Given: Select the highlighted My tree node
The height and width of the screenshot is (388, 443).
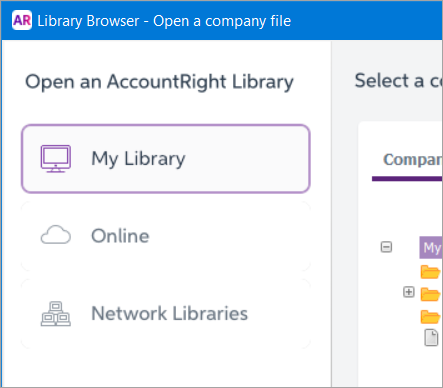Looking at the screenshot, I should point(431,247).
